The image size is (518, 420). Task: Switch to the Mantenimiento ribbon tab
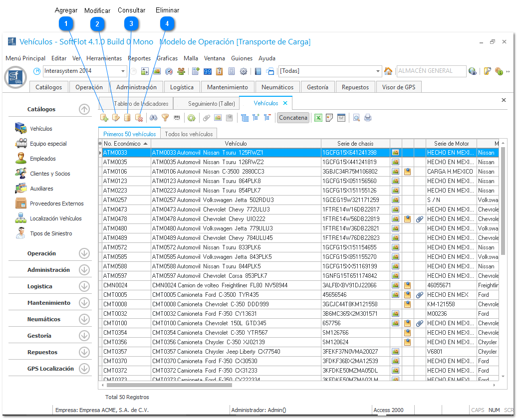(228, 87)
